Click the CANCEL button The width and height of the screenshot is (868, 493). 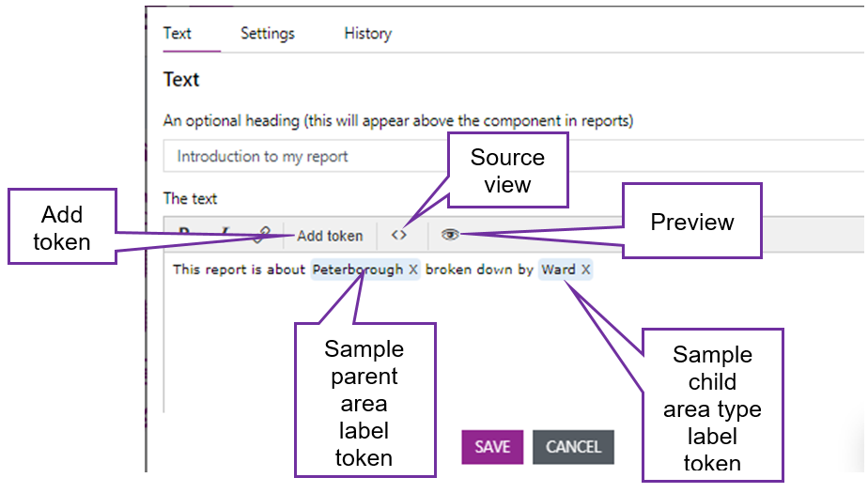coord(573,447)
